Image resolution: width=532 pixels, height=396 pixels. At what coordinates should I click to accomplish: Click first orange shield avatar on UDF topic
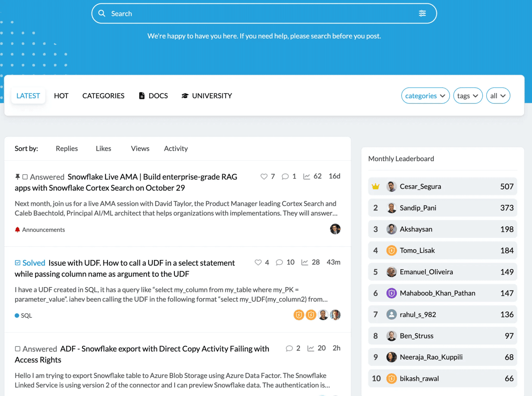[299, 315]
